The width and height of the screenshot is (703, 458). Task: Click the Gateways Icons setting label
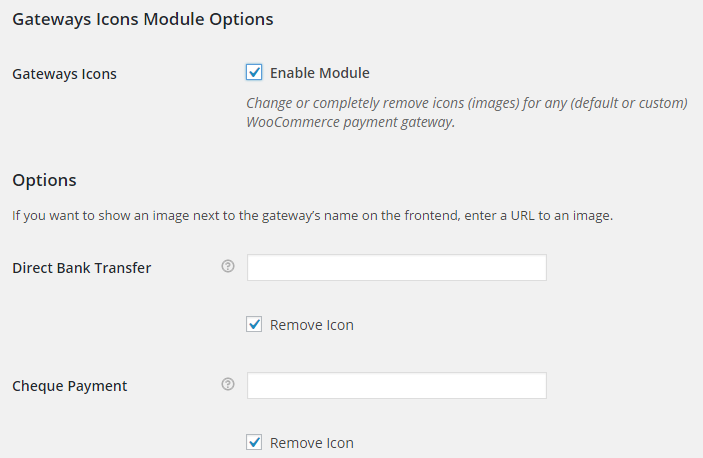point(64,74)
